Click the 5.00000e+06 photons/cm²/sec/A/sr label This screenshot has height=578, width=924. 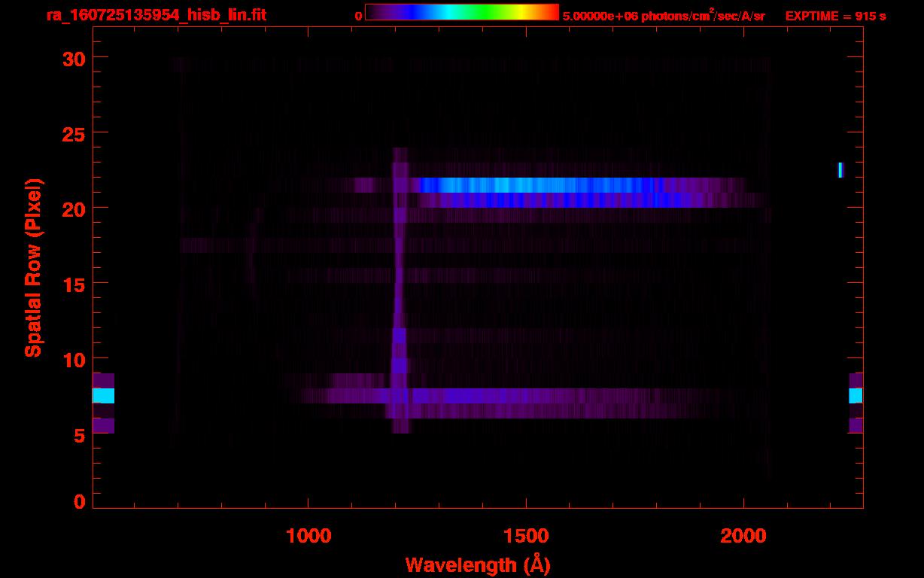coord(664,15)
